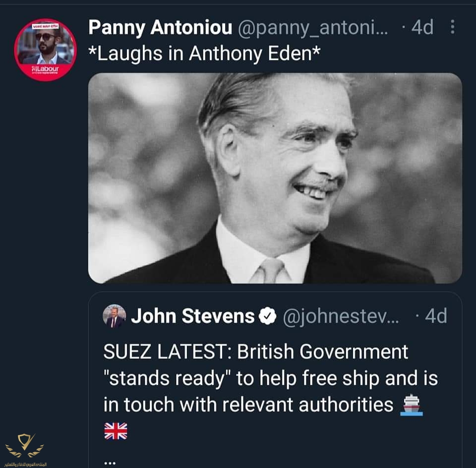This screenshot has height=468, width=476.
Task: Click Panny Antoniou's round profile avatar
Action: 45,50
